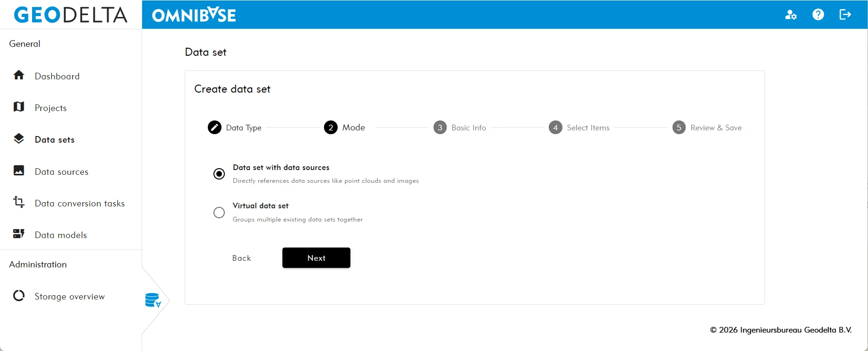
Task: Open the help question mark icon
Action: (x=818, y=15)
